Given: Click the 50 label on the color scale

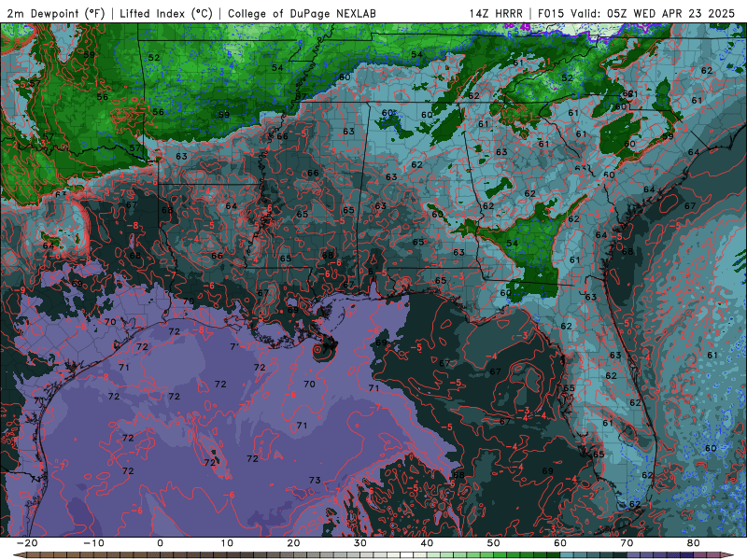Looking at the screenshot, I should point(494,543).
